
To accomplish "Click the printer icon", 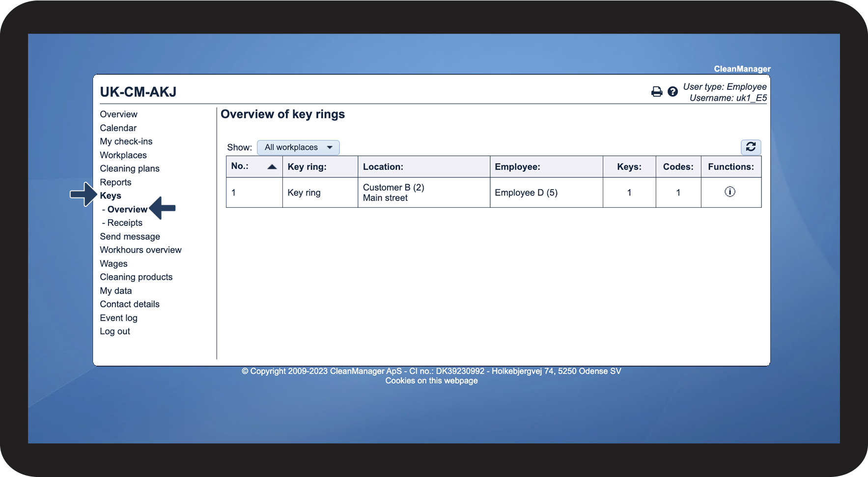I will [x=657, y=92].
